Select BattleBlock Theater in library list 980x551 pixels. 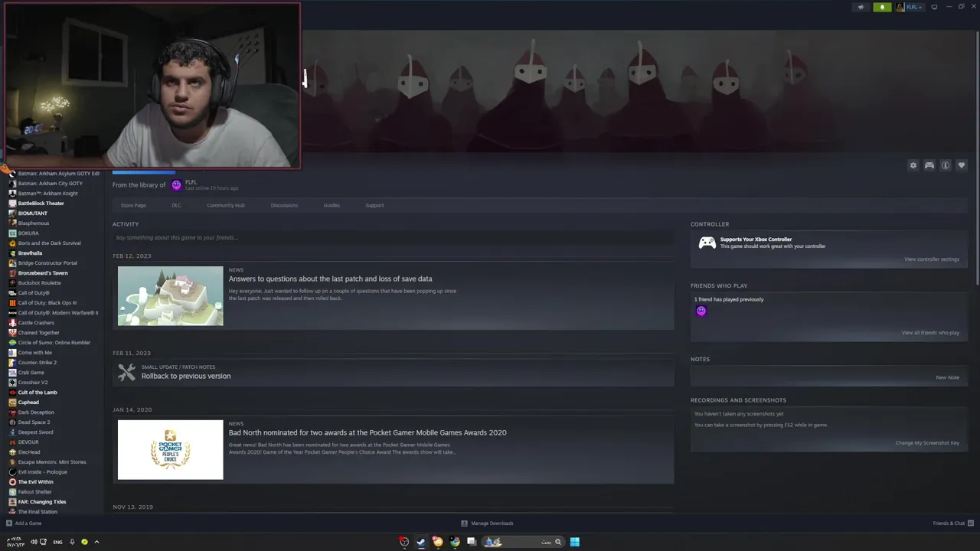(41, 204)
